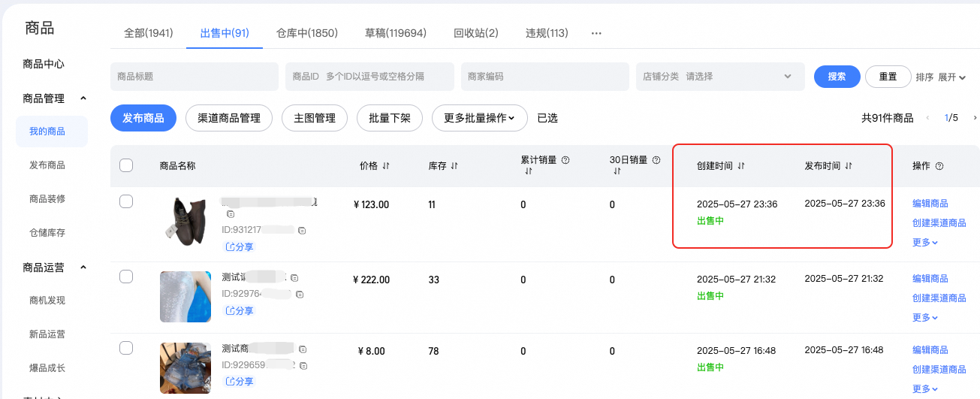
Task: Open 更多 menu for ¥222.00 product
Action: click(925, 317)
